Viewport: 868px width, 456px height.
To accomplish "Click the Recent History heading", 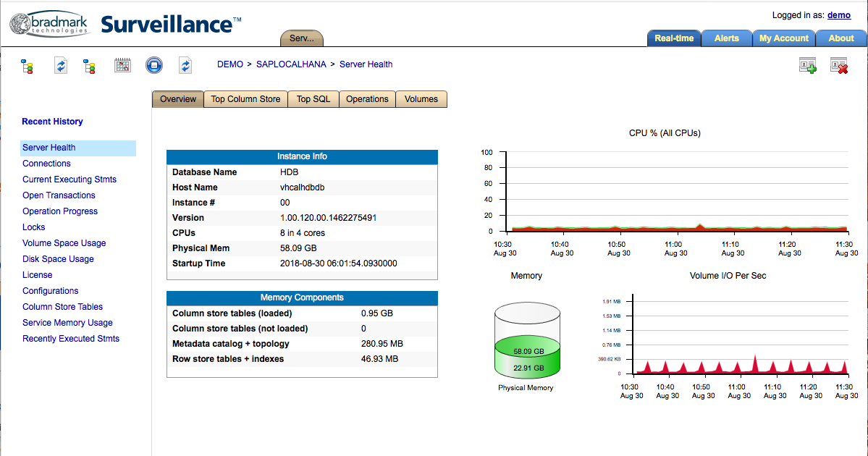I will [53, 121].
